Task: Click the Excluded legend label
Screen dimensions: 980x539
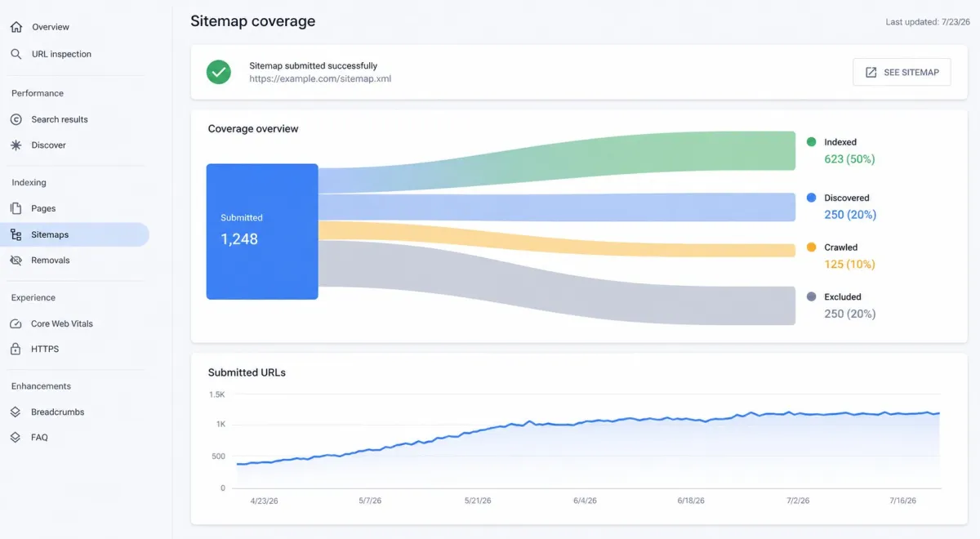Action: (x=843, y=296)
